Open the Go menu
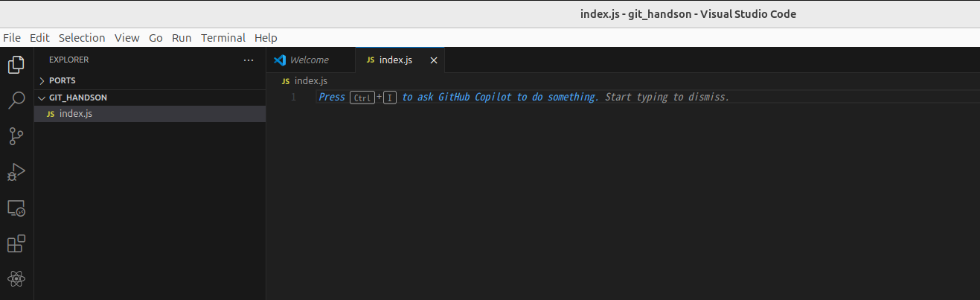This screenshot has height=300, width=980. pyautogui.click(x=156, y=38)
